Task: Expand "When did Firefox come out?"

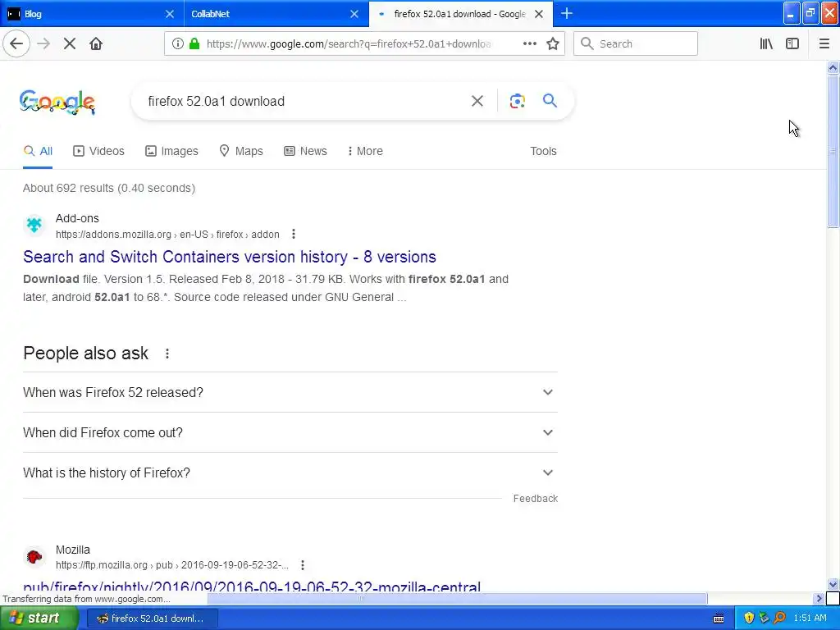Action: pyautogui.click(x=290, y=432)
